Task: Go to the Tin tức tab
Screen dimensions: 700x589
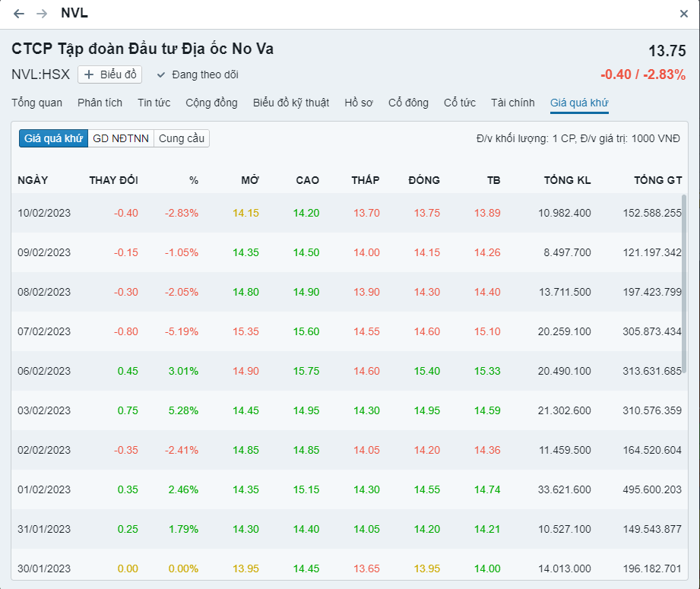Action: tap(154, 103)
